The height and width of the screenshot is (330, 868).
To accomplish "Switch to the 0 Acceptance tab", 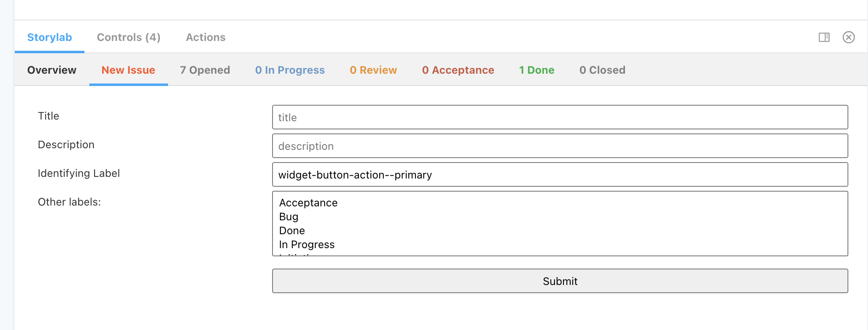I will 458,70.
